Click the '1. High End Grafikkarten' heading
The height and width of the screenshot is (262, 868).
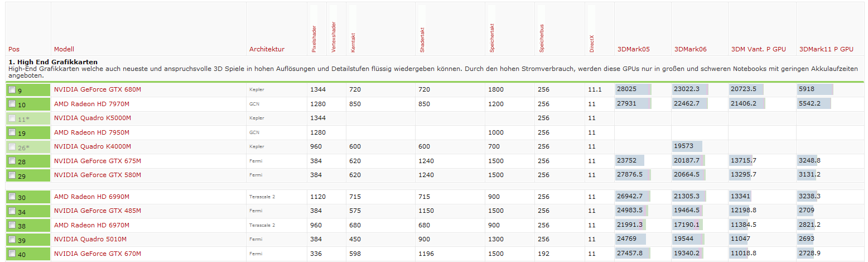(53, 61)
